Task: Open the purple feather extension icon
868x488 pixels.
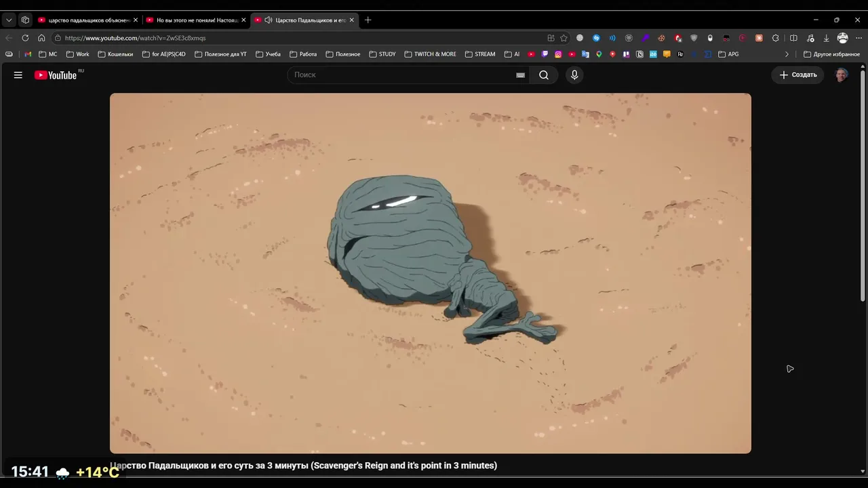Action: (x=645, y=38)
